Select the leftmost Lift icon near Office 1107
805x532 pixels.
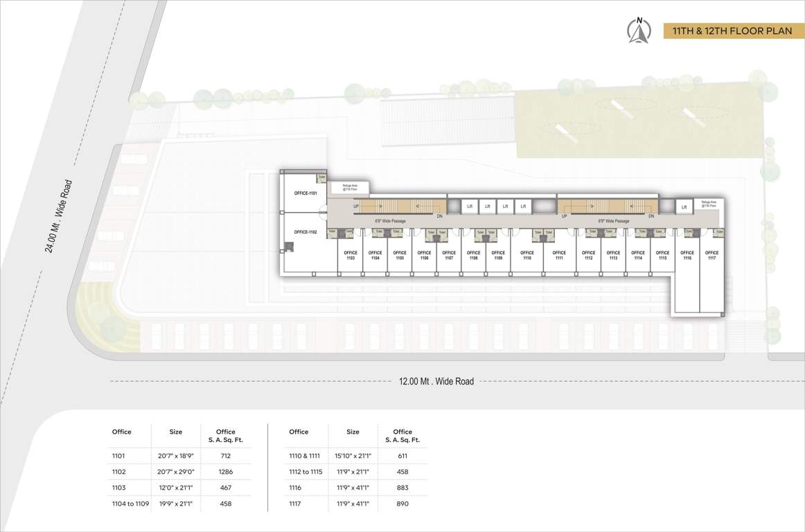pyautogui.click(x=469, y=206)
